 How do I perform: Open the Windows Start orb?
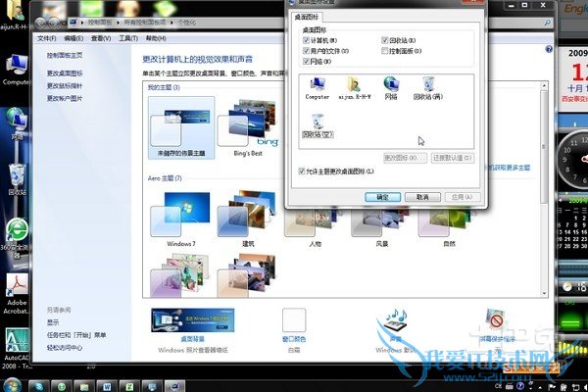click(x=11, y=385)
